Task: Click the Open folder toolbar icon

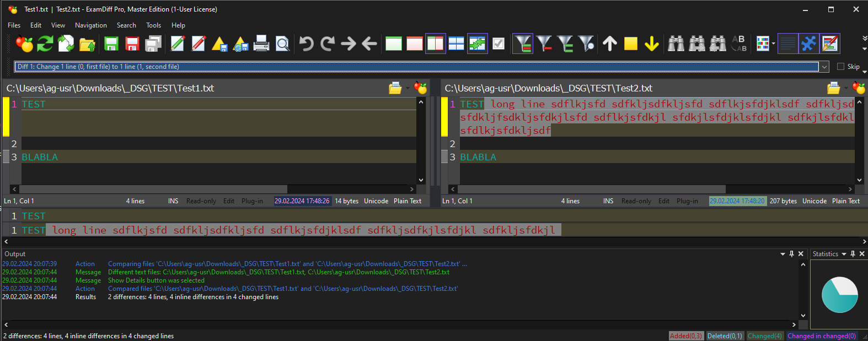Action: (87, 44)
